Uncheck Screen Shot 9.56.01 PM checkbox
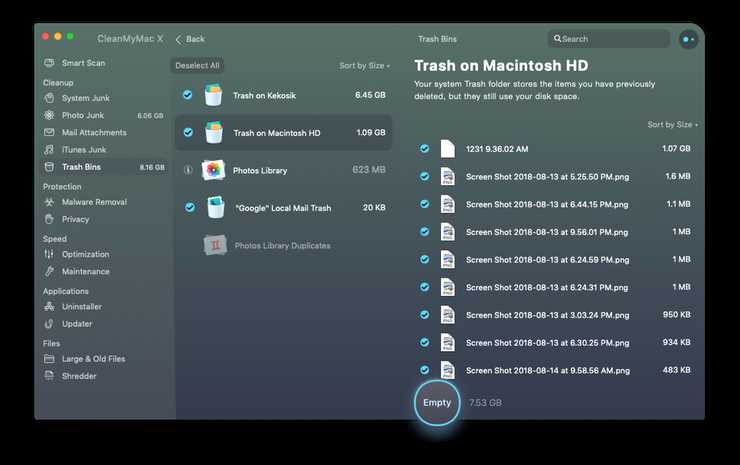 425,232
